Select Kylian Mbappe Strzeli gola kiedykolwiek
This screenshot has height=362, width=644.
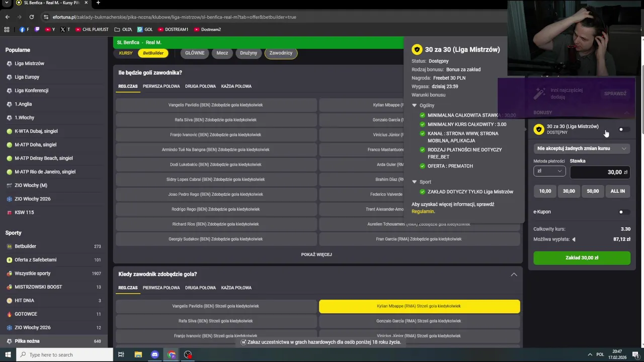click(x=419, y=306)
